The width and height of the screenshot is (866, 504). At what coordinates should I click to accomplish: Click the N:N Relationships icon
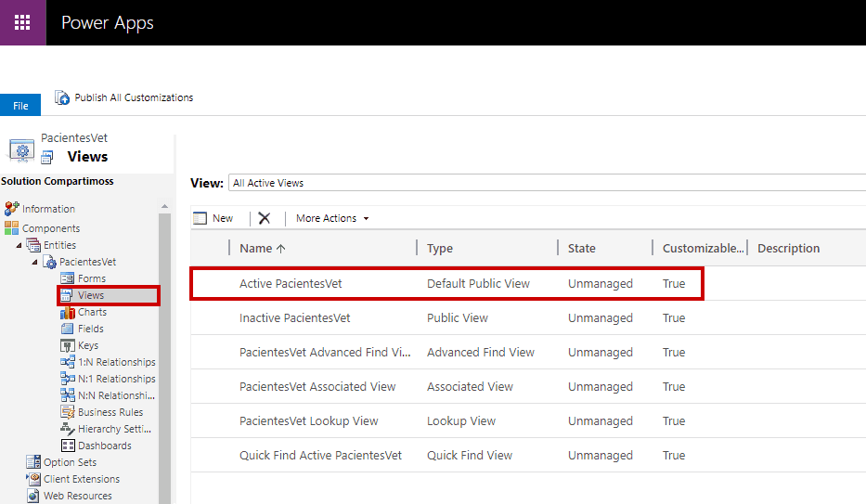[x=68, y=395]
